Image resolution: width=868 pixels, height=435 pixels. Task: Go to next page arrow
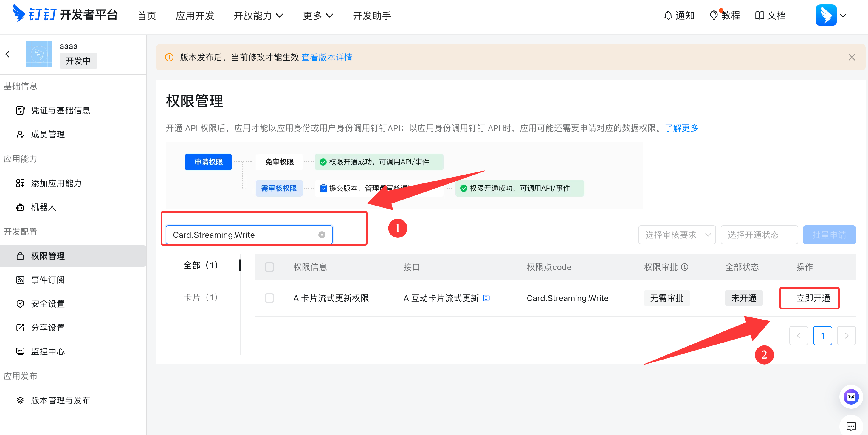coord(846,336)
